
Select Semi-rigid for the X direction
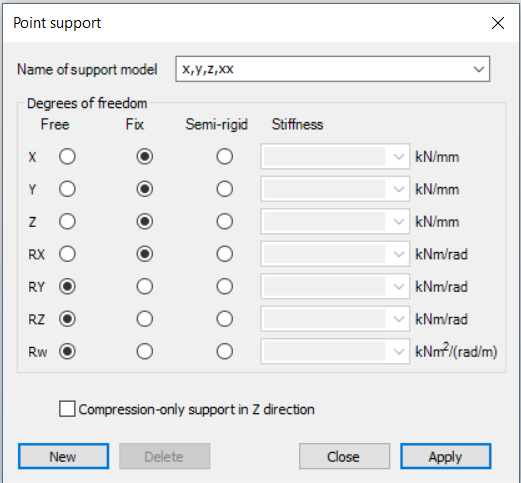[x=225, y=156]
